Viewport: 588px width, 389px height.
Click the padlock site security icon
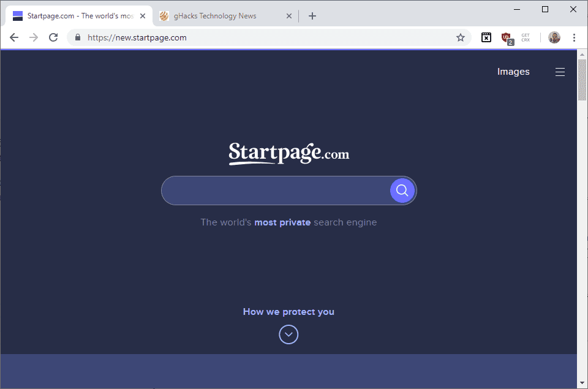[x=78, y=37]
